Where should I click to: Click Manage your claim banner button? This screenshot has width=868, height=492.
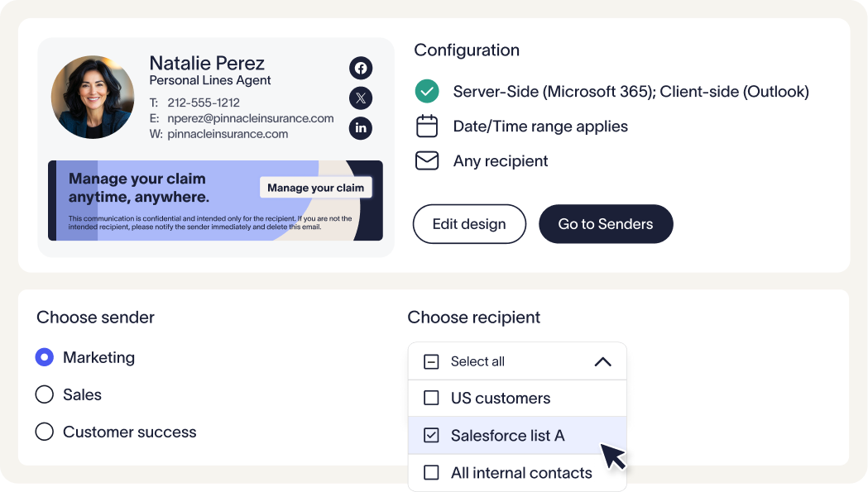tap(315, 188)
